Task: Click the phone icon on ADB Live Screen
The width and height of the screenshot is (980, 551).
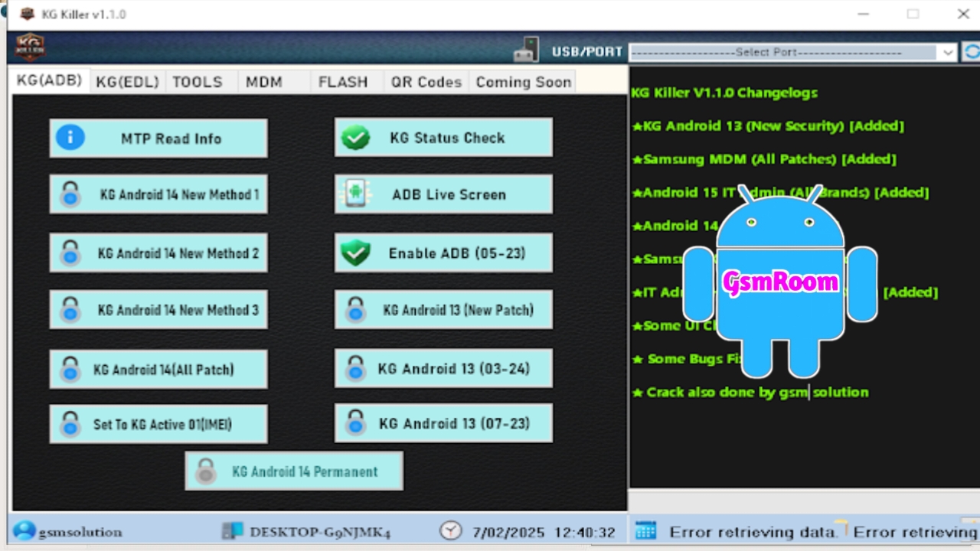Action: pyautogui.click(x=355, y=194)
